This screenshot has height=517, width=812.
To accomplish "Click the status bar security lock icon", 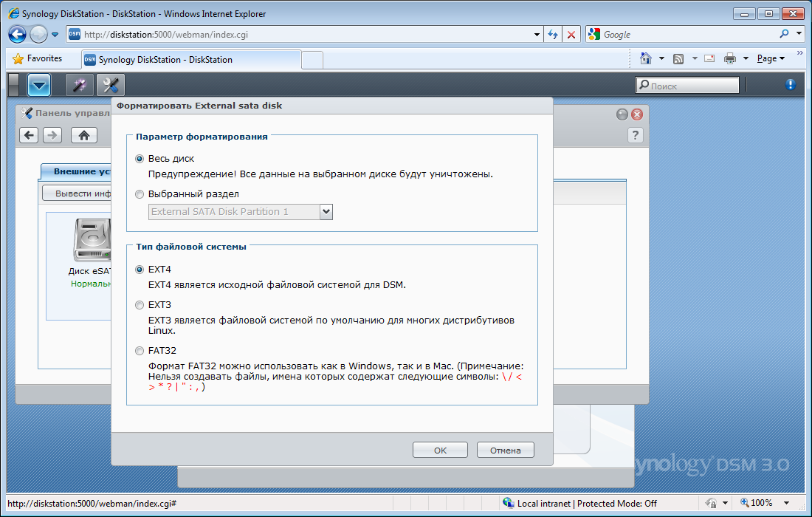I will [x=712, y=503].
